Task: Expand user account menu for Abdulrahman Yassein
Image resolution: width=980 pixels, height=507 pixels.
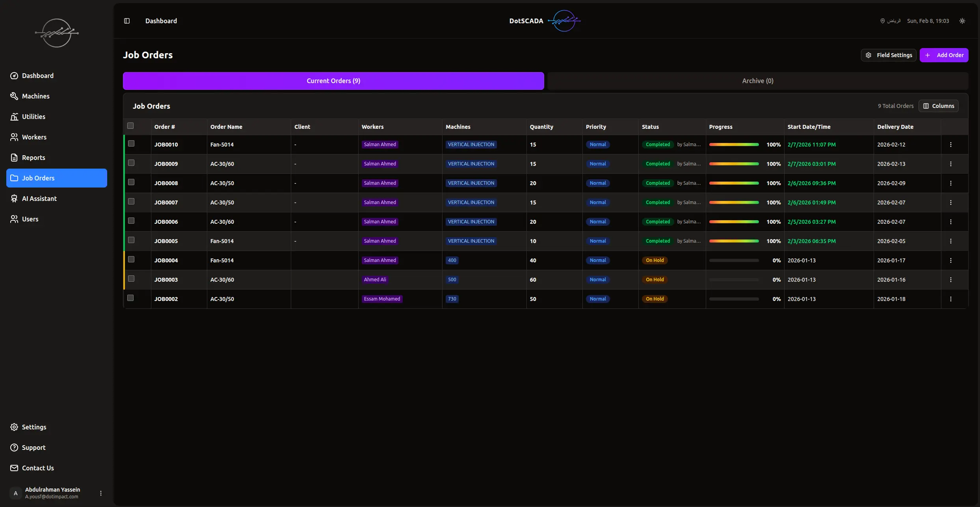Action: pos(101,493)
